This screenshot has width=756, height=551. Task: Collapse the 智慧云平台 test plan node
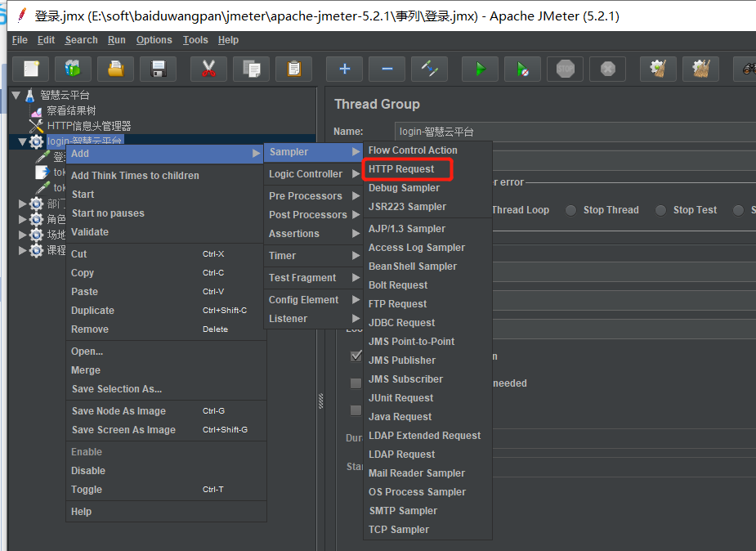click(x=16, y=96)
